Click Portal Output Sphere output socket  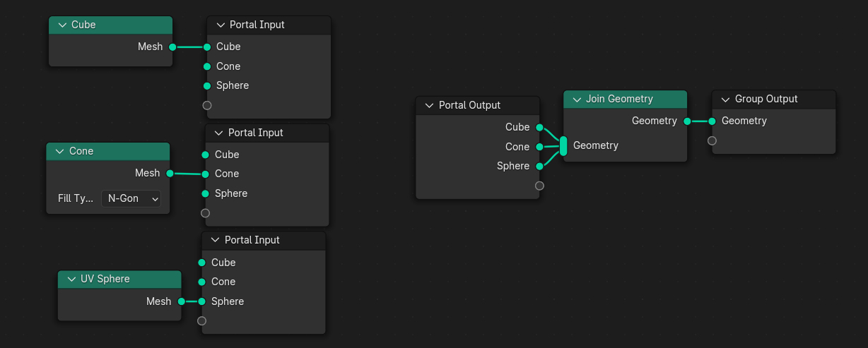(x=539, y=167)
